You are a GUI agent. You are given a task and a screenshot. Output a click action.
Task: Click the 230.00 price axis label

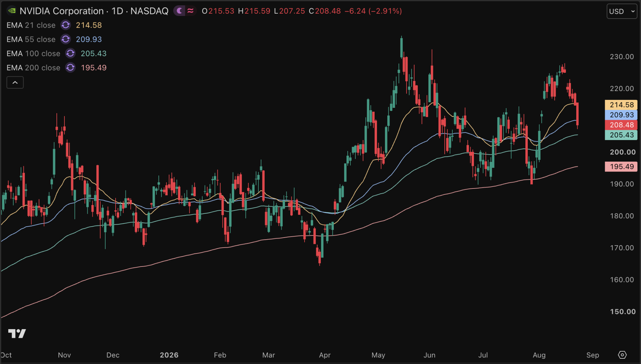622,57
